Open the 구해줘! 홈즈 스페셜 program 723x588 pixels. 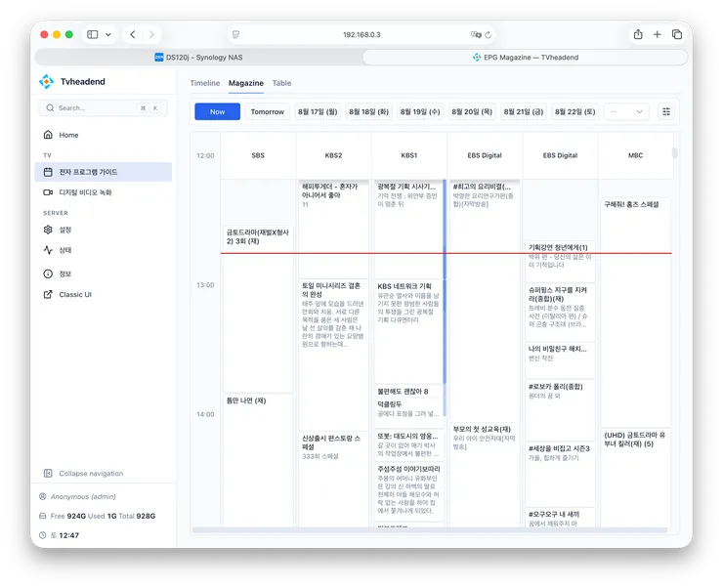click(x=635, y=313)
